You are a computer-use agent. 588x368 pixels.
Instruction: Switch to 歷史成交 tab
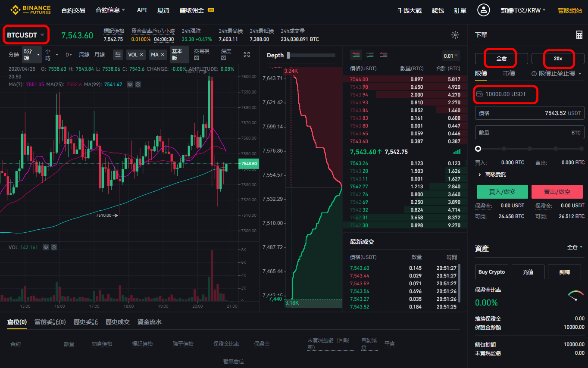pyautogui.click(x=117, y=322)
